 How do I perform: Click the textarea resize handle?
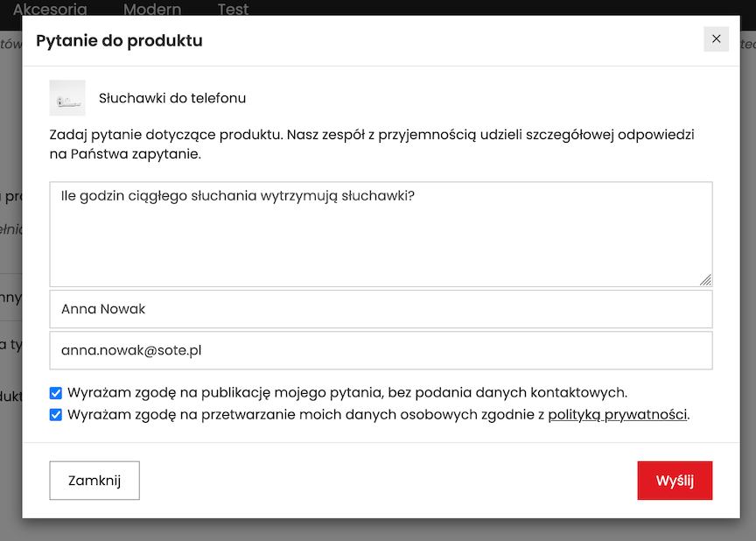[x=706, y=280]
